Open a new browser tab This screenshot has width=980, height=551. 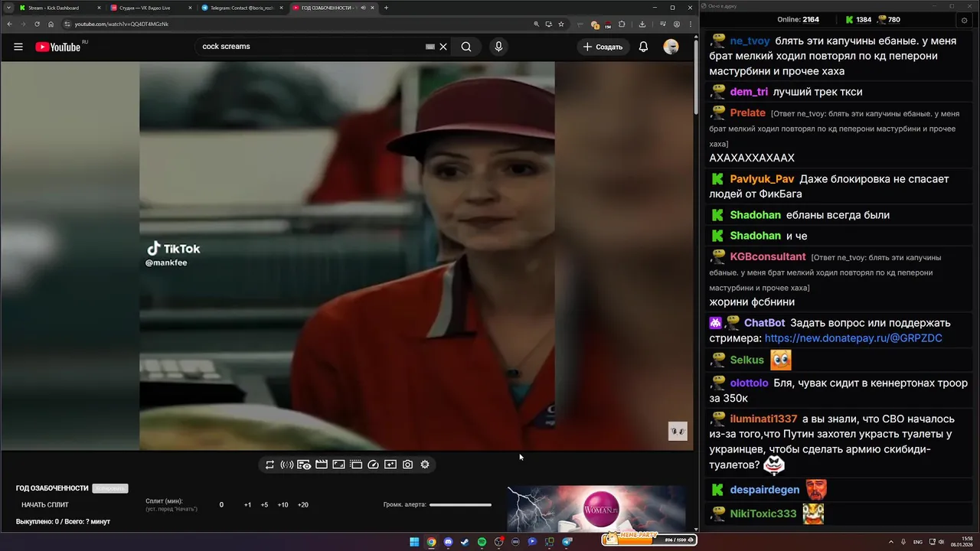tap(386, 8)
